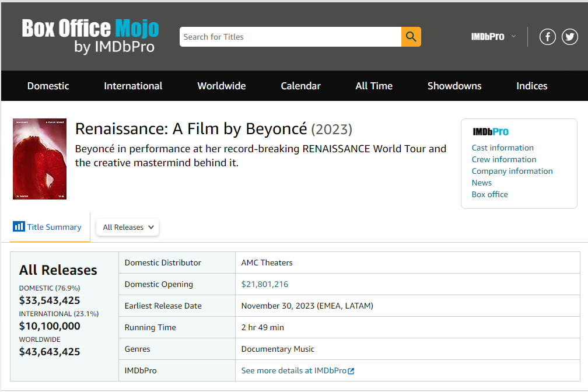This screenshot has height=392, width=588.
Task: Open the All Releases dropdown
Action: click(128, 228)
